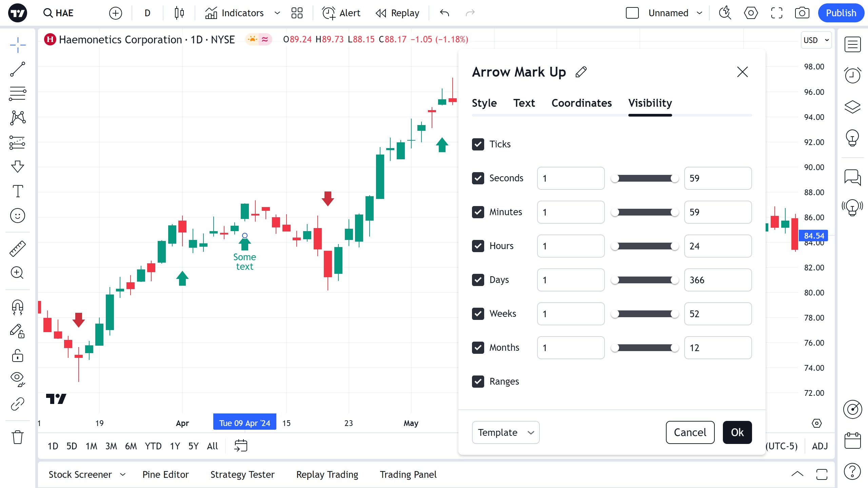Open the Style tab

[x=484, y=103]
